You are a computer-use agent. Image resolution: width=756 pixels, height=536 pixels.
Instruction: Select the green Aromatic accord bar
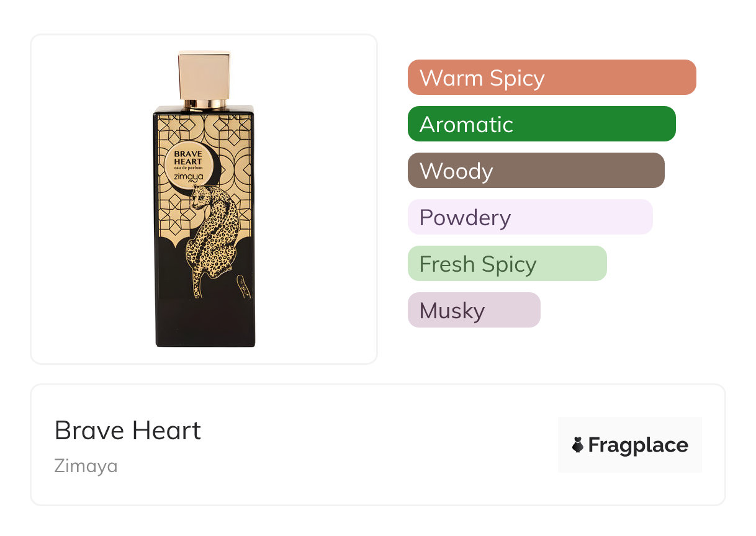click(x=541, y=124)
